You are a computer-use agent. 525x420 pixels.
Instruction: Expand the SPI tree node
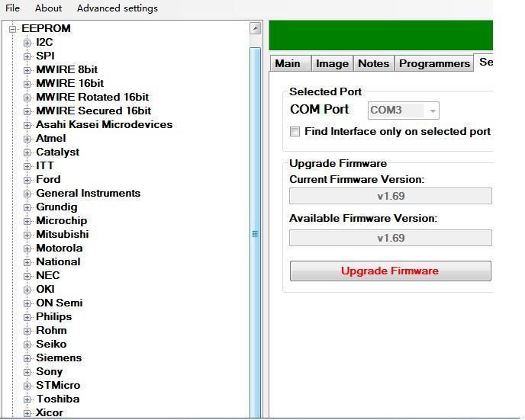pos(27,56)
